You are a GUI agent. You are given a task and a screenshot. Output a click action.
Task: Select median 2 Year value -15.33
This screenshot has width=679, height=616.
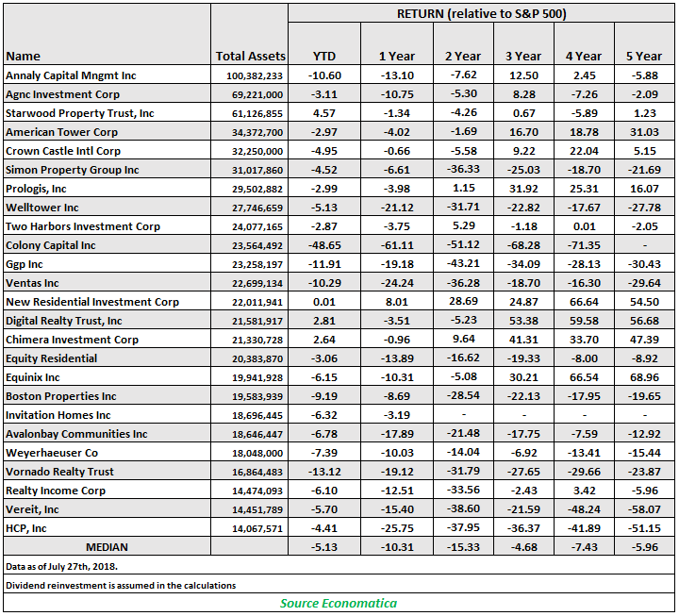click(x=463, y=547)
